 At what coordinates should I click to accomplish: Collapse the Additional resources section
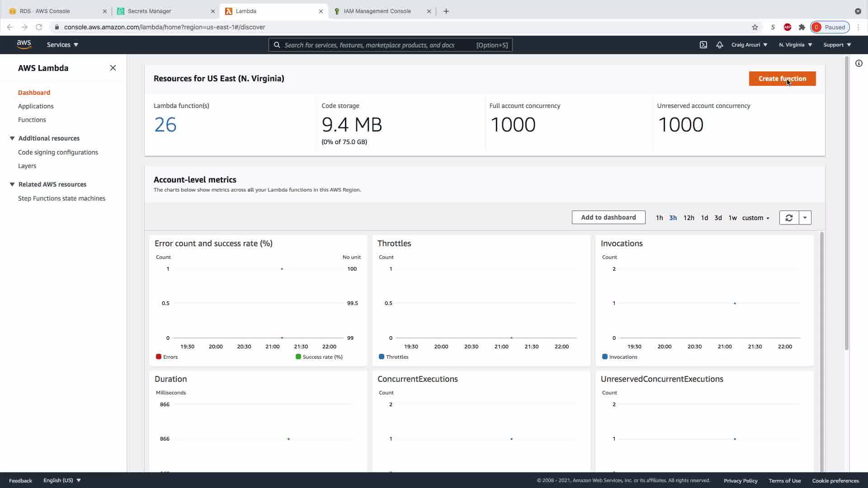[12, 138]
